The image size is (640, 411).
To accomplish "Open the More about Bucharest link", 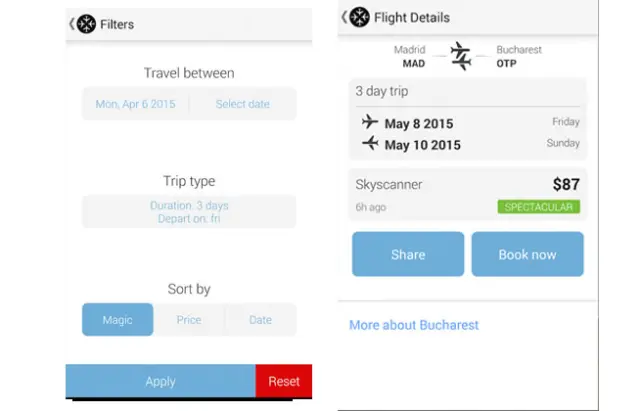I will [x=414, y=325].
